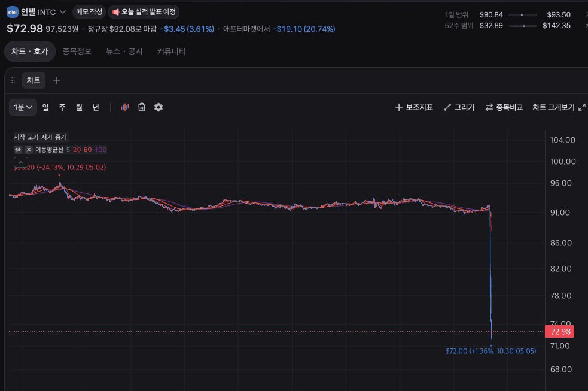Click the red 72.98 current price label

pyautogui.click(x=559, y=332)
